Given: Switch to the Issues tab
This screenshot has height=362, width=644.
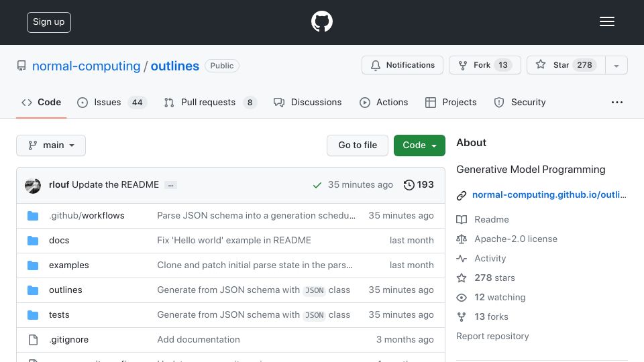Looking at the screenshot, I should pyautogui.click(x=111, y=102).
